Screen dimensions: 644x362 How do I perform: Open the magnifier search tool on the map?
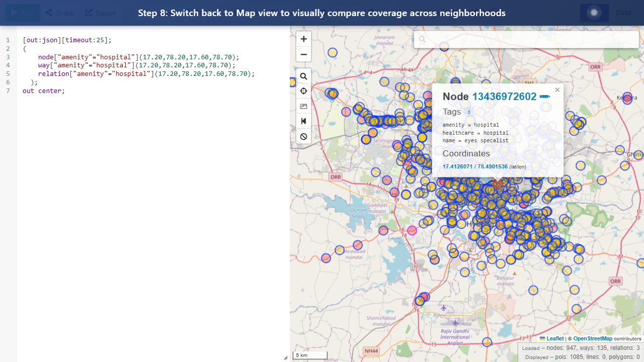pos(303,76)
